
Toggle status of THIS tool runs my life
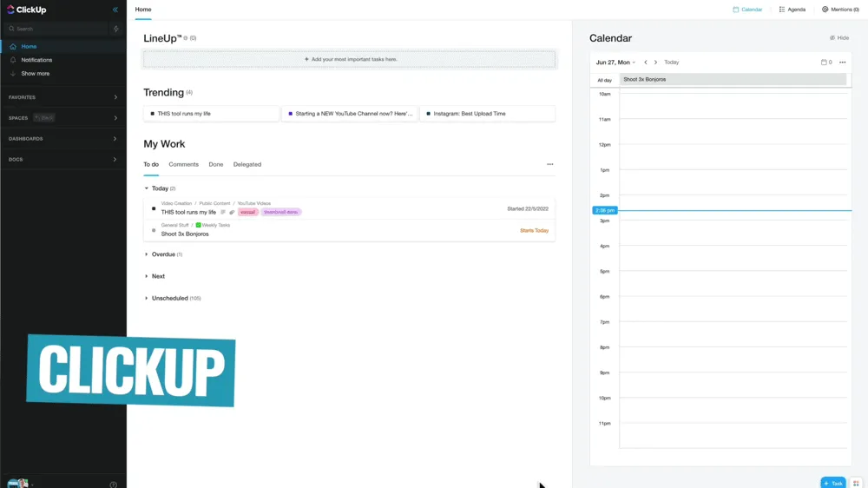coord(154,209)
